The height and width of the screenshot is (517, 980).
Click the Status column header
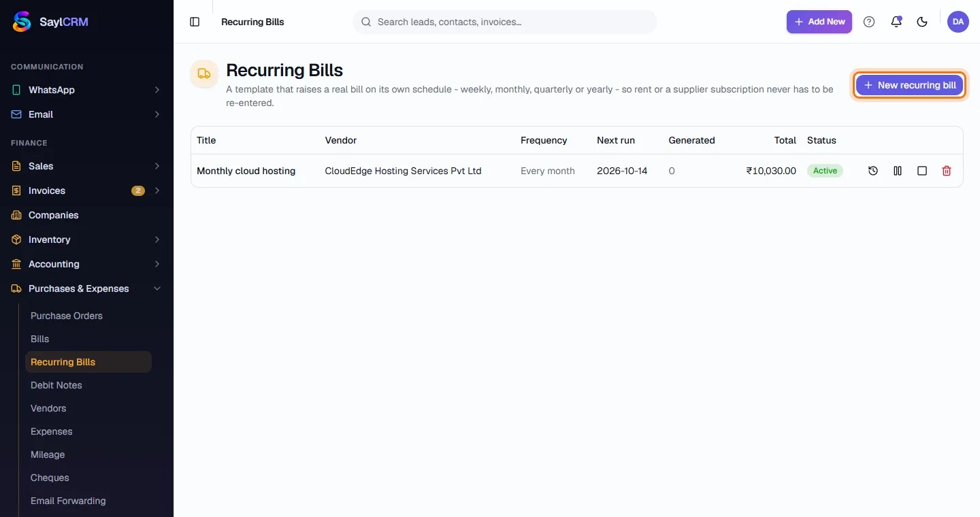pos(821,140)
